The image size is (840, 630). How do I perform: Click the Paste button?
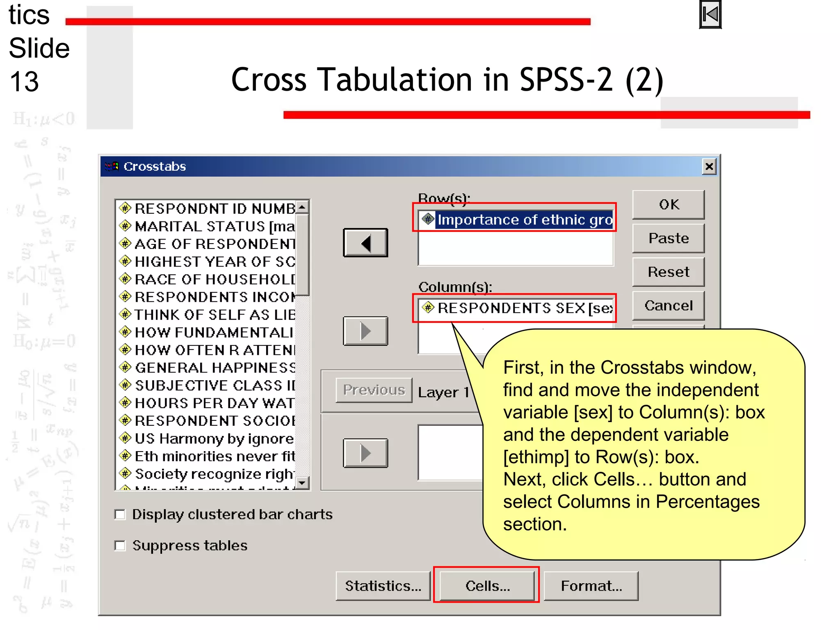pyautogui.click(x=669, y=238)
